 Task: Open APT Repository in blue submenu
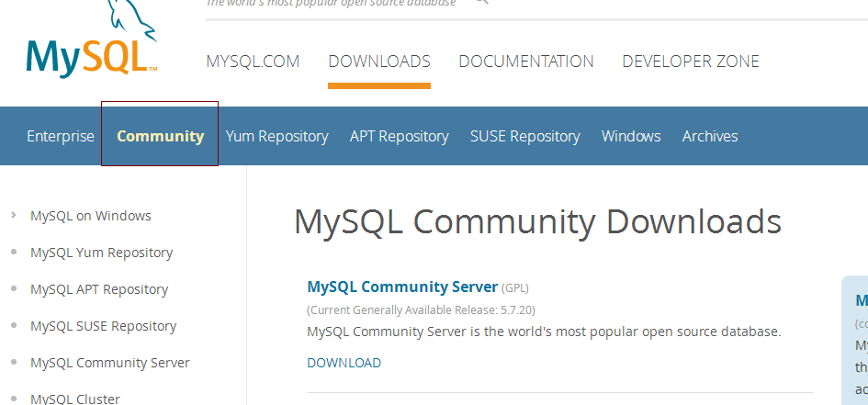pyautogui.click(x=400, y=136)
